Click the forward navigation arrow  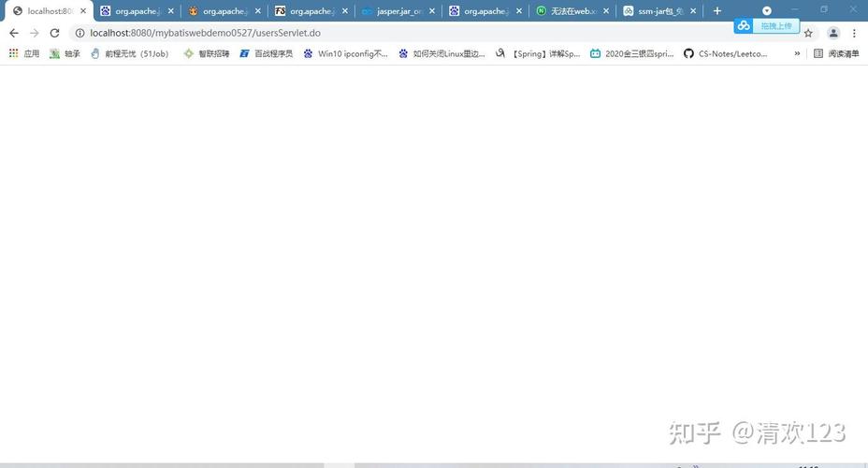pos(35,34)
